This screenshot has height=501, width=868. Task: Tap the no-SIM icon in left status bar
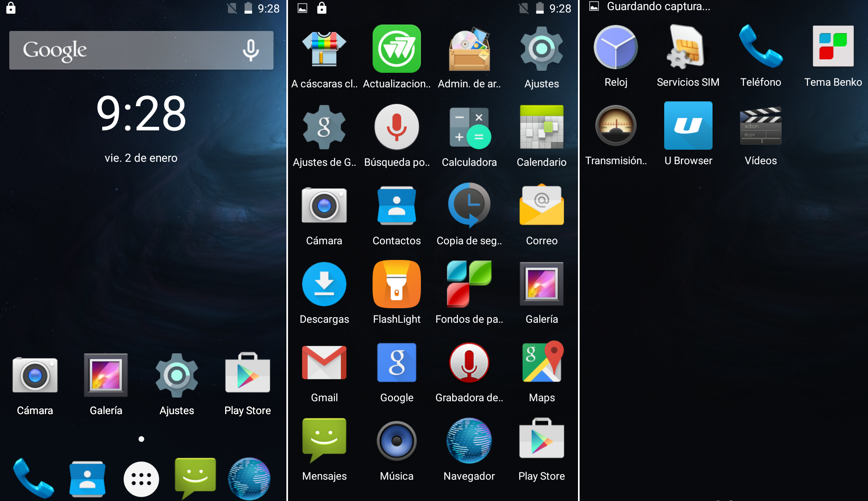pyautogui.click(x=232, y=8)
